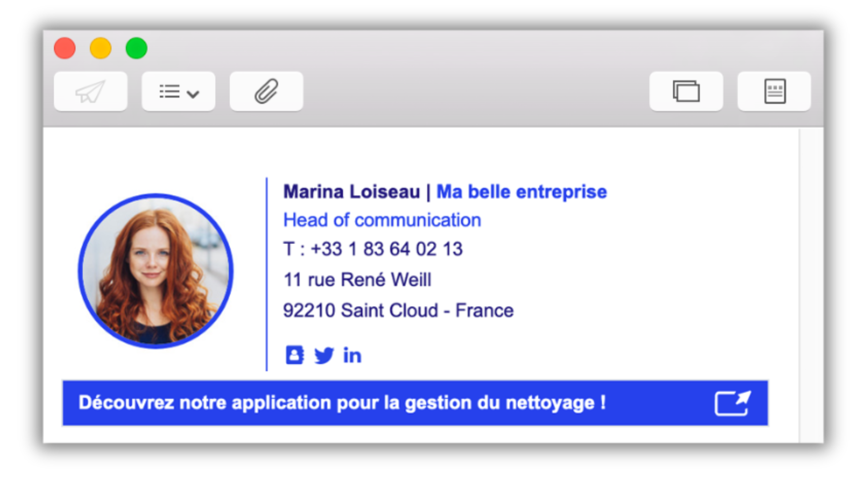This screenshot has height=488, width=868.
Task: Click the phone number +33 1 83 64 02 13
Action: (387, 249)
